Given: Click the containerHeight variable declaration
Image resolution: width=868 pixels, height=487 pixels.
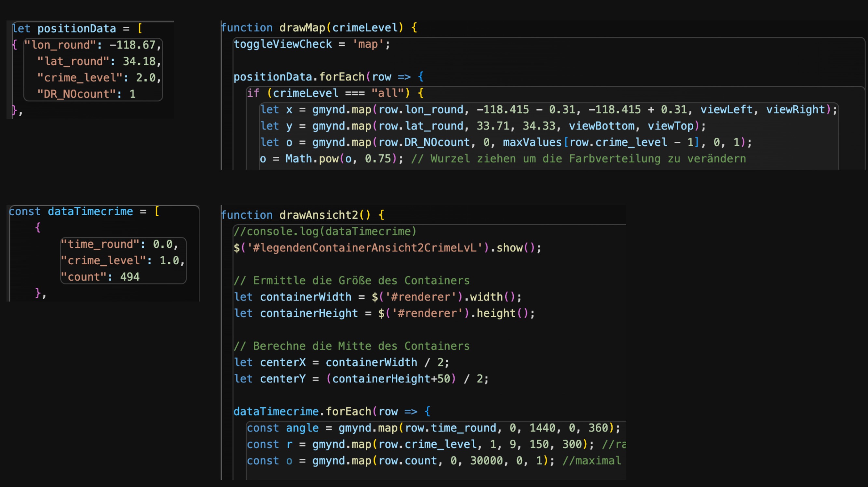Looking at the screenshot, I should point(308,313).
